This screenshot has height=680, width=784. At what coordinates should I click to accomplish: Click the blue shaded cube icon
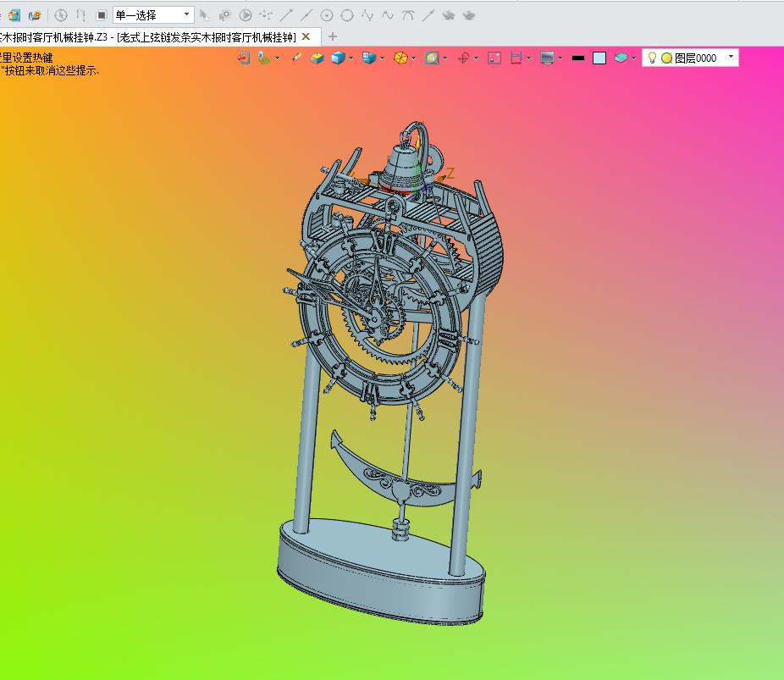(x=338, y=58)
